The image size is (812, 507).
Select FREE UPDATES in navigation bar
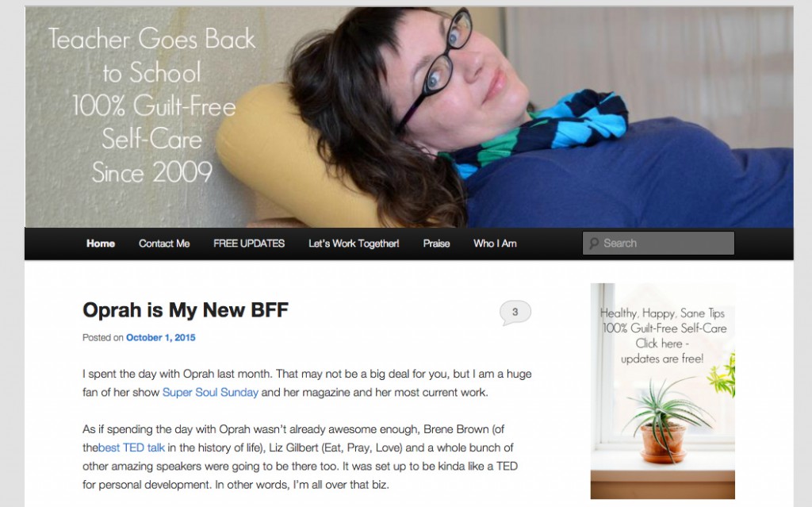pos(249,244)
